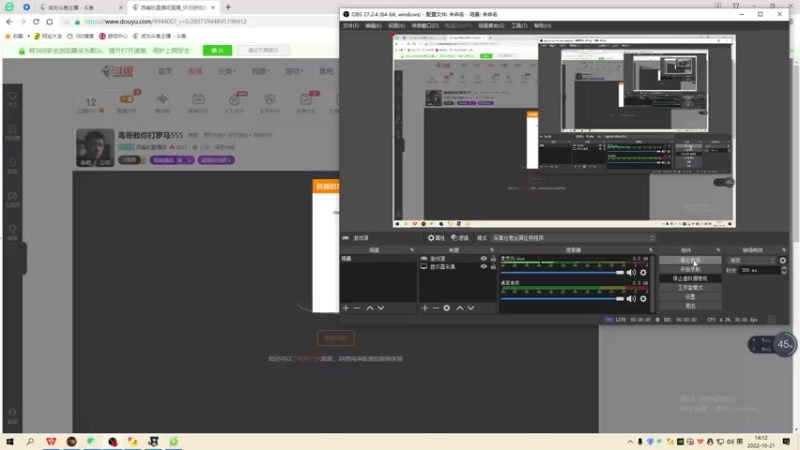Open Windows Start menu
The height and width of the screenshot is (450, 800).
pyautogui.click(x=10, y=441)
